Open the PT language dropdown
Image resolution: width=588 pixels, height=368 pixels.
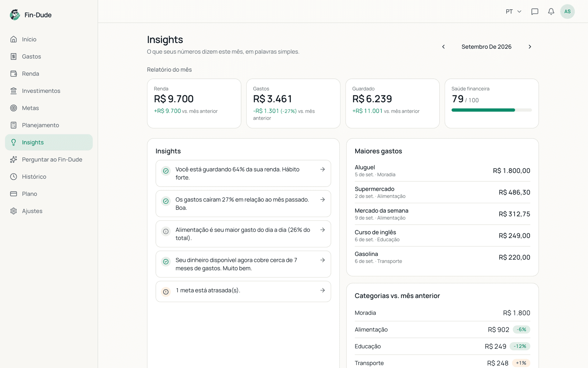[513, 11]
